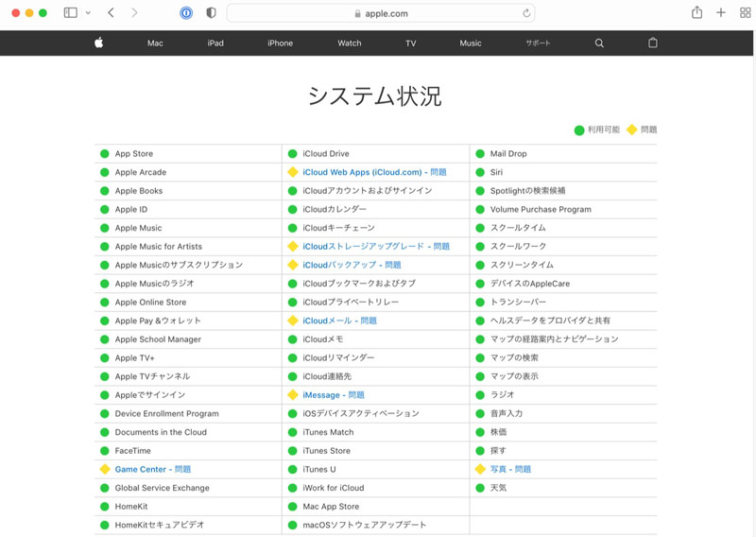The height and width of the screenshot is (537, 756).
Task: Open the サポート menu item
Action: pos(538,43)
